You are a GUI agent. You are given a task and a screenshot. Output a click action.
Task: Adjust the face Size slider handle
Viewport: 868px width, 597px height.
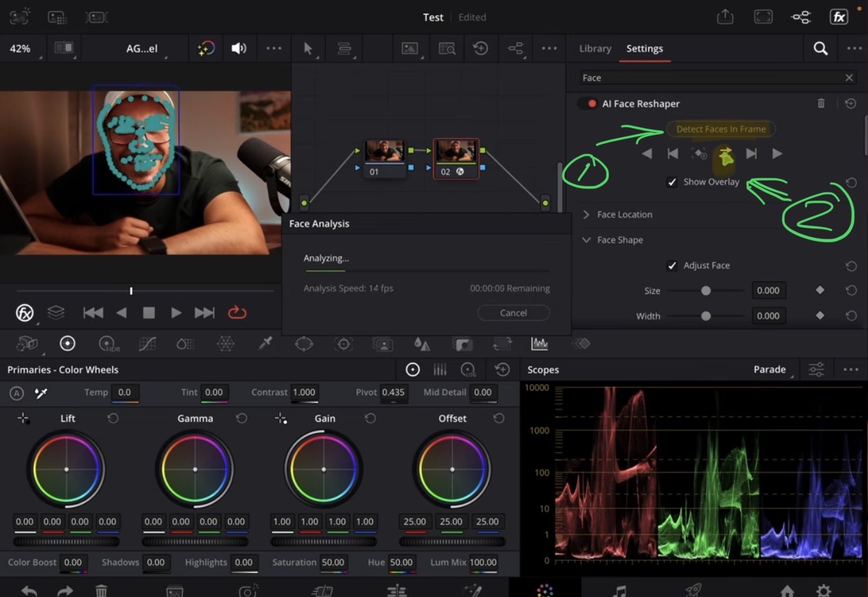(705, 291)
